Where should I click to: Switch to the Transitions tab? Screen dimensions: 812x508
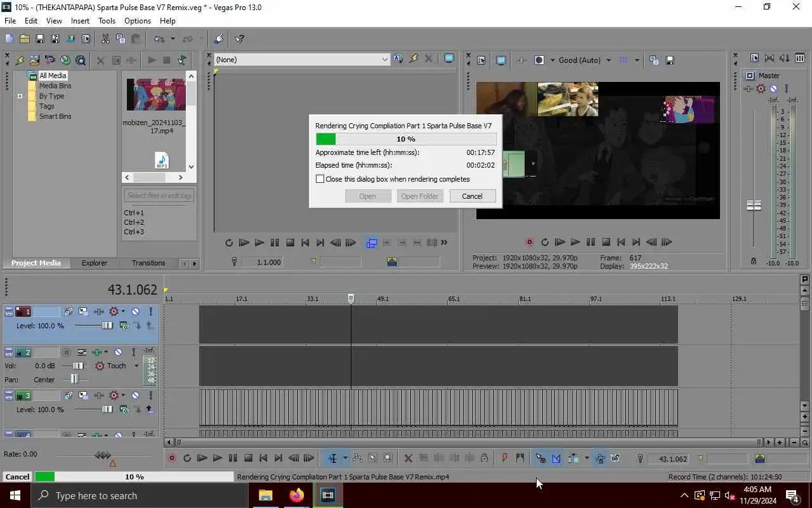point(148,263)
